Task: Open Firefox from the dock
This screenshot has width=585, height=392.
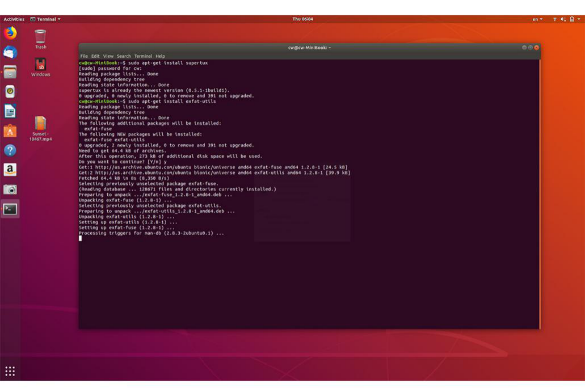Action: [x=10, y=33]
